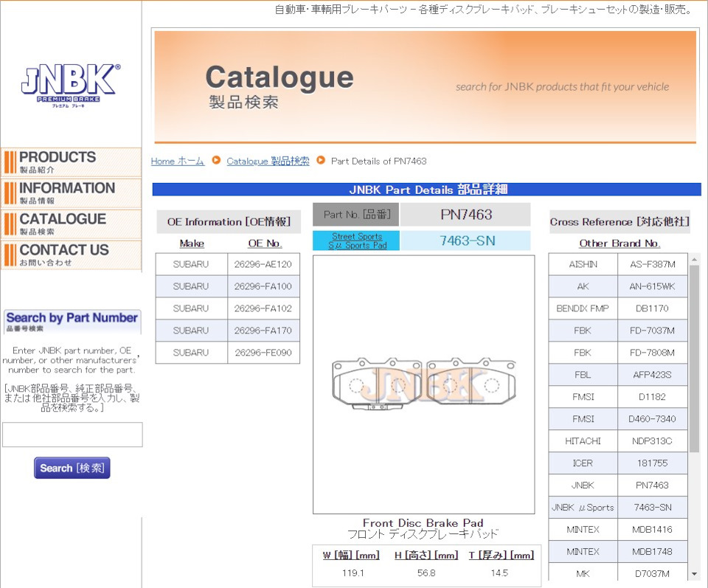Screen dimensions: 708x588
Task: Click the part number PN7463 heading
Action: click(466, 215)
